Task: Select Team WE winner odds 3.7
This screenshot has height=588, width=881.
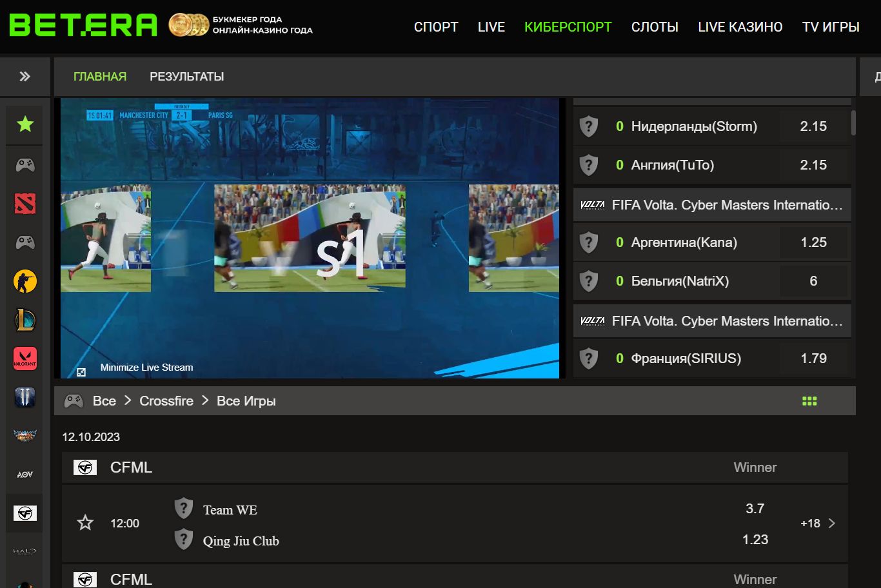Action: (x=755, y=509)
